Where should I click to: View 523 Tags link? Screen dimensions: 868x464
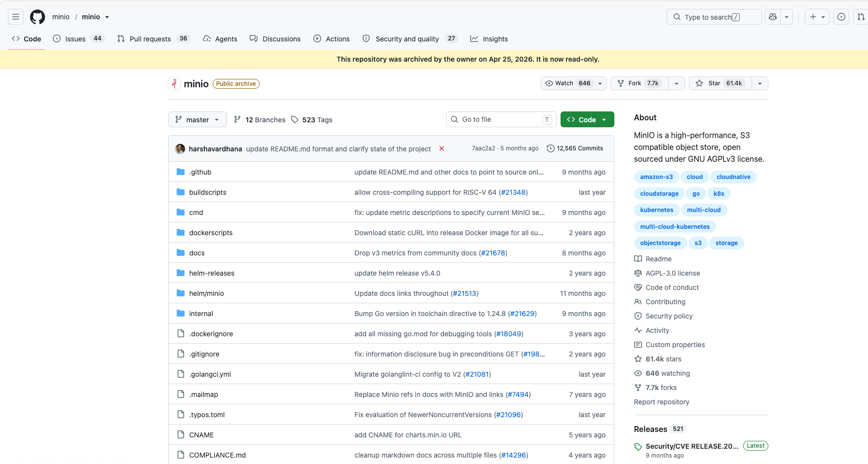coord(312,119)
